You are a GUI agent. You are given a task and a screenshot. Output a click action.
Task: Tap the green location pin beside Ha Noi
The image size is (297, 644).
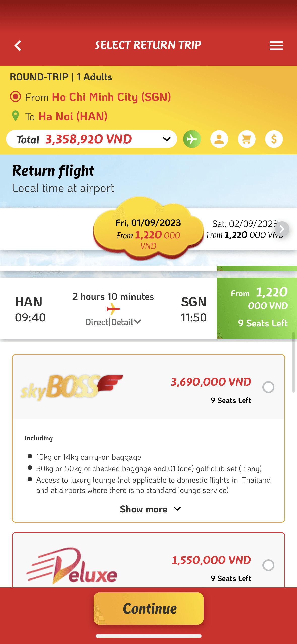16,116
